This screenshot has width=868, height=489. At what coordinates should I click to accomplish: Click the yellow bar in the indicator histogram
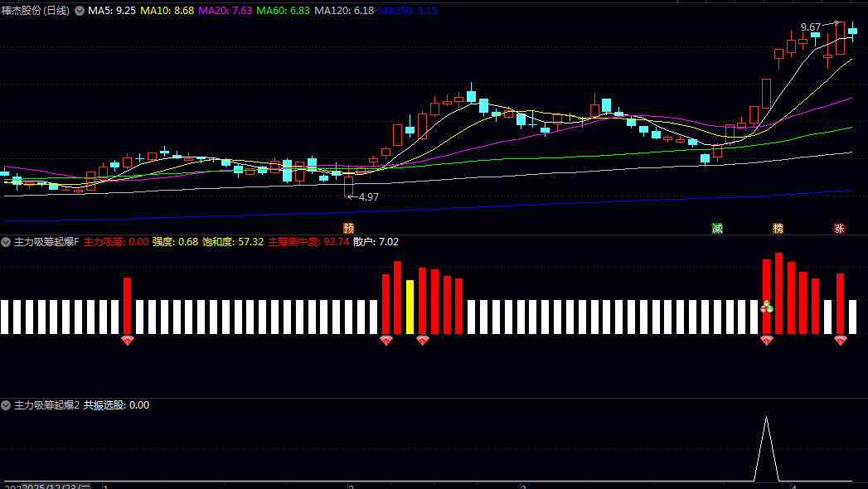(410, 307)
